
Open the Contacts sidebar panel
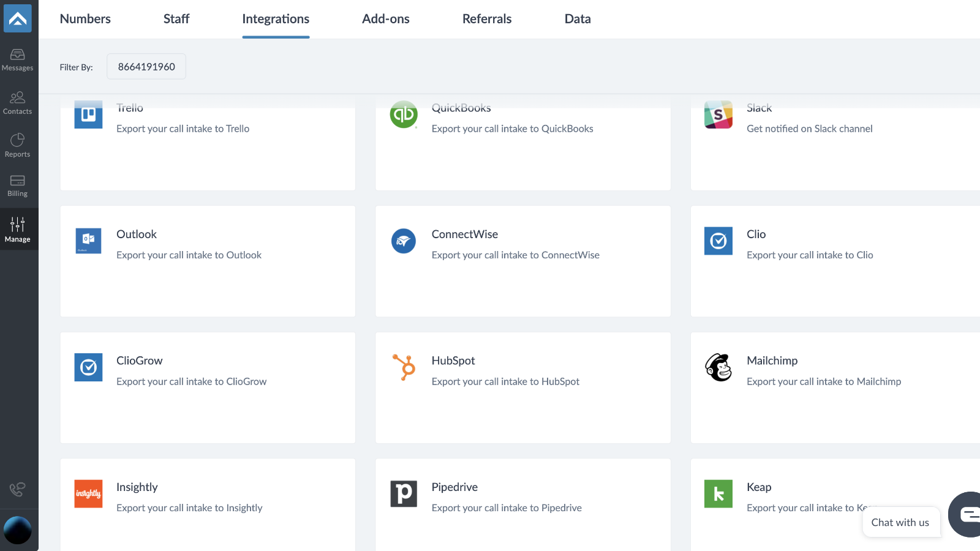tap(18, 103)
